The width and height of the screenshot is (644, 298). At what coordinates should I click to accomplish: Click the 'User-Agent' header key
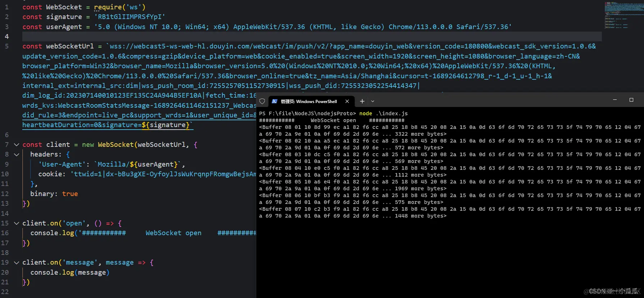pyautogui.click(x=62, y=164)
